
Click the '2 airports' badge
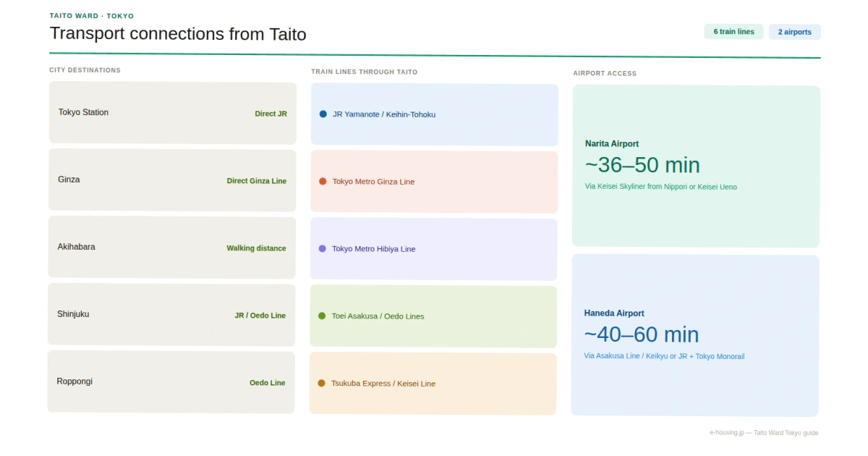794,32
